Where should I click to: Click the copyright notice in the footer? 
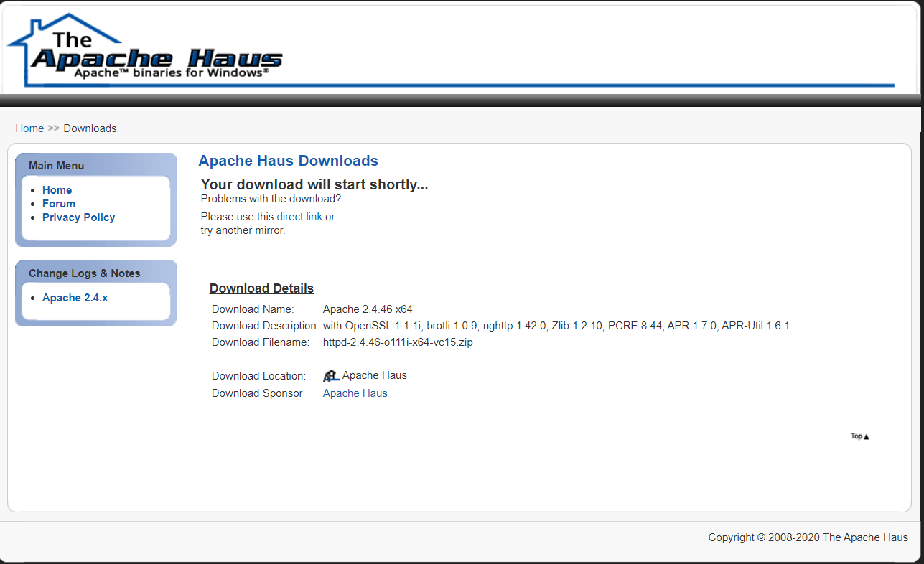(x=808, y=537)
